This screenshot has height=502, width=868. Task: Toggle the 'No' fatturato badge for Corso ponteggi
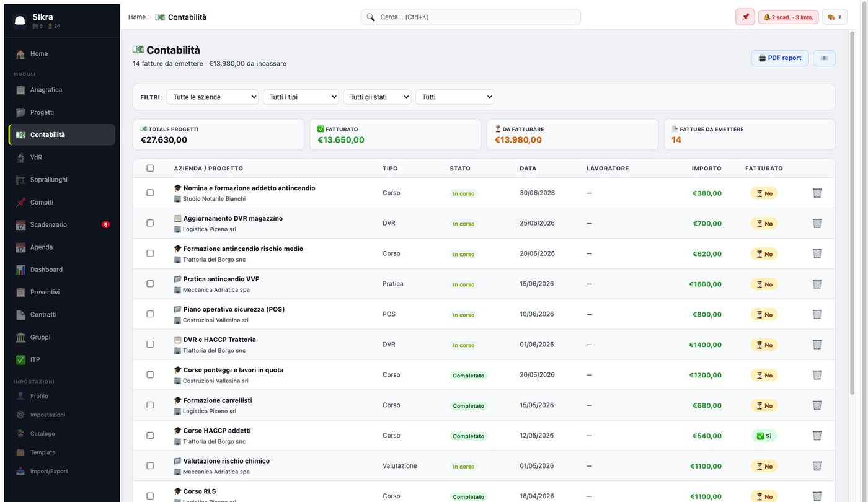point(764,375)
